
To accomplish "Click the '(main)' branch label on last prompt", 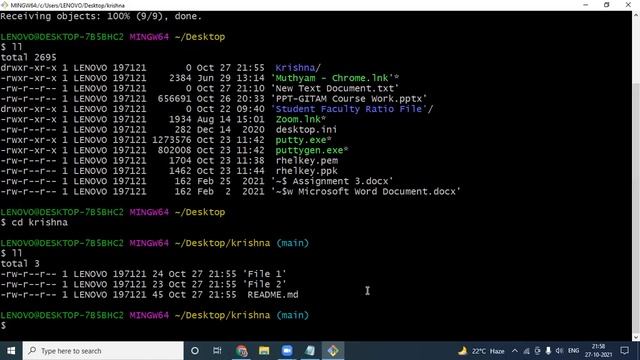I will 292,315.
